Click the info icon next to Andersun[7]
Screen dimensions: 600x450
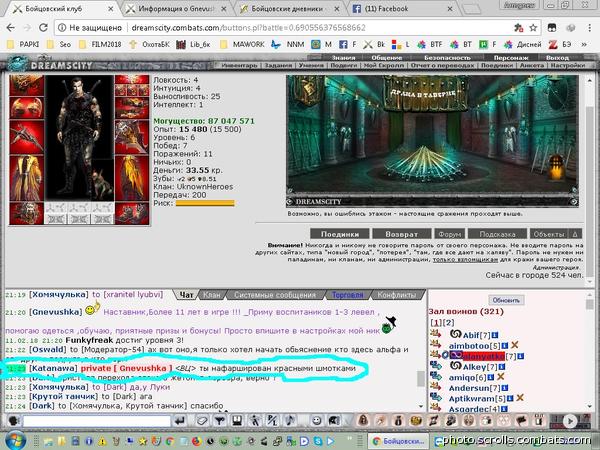tap(505, 388)
